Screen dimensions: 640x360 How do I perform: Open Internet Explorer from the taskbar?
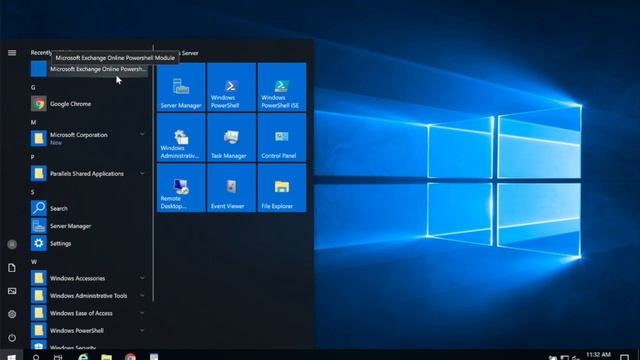[83, 357]
